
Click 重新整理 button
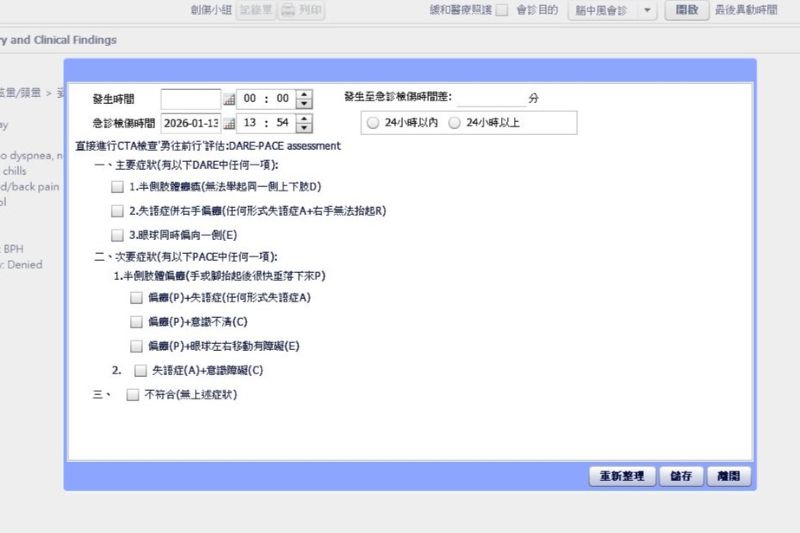(x=622, y=476)
